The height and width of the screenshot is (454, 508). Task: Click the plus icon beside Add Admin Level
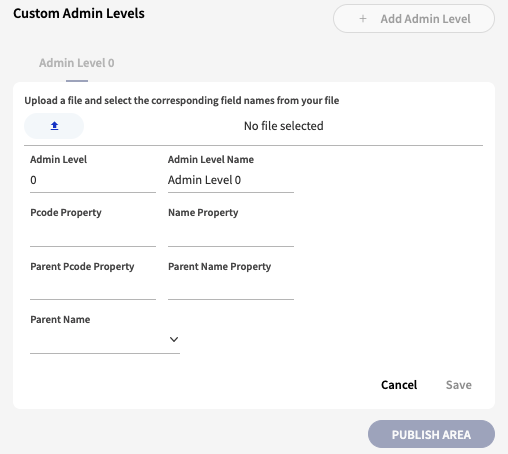(363, 19)
